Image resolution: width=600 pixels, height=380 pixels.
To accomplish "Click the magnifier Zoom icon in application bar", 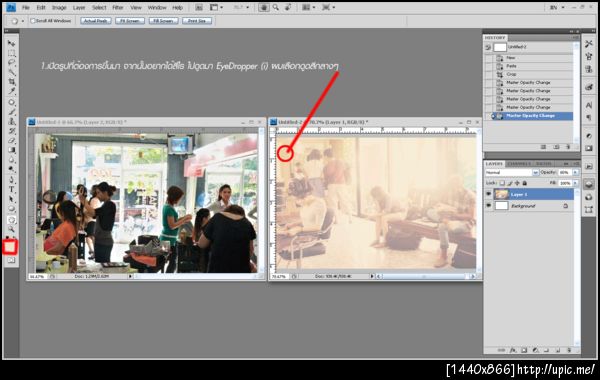I will click(x=276, y=7).
